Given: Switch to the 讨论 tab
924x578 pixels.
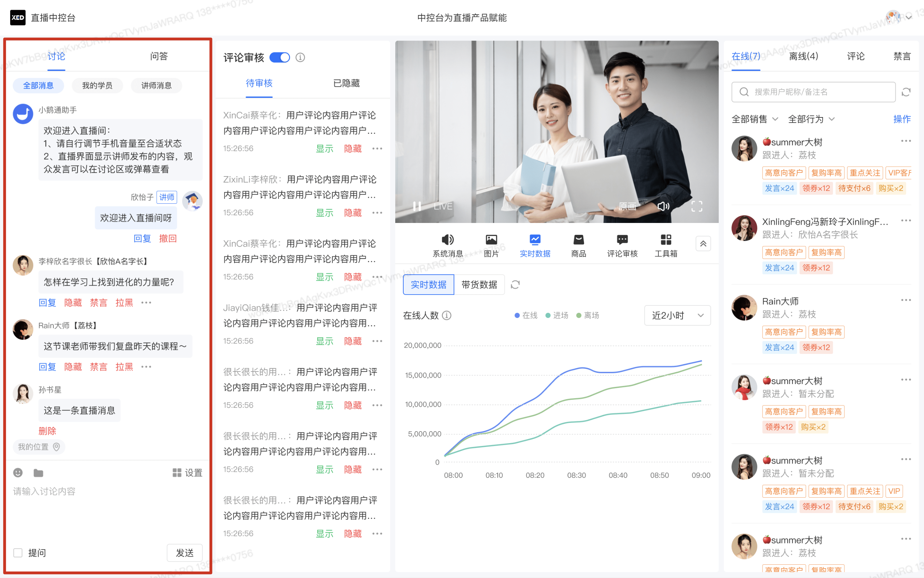Looking at the screenshot, I should tap(56, 56).
